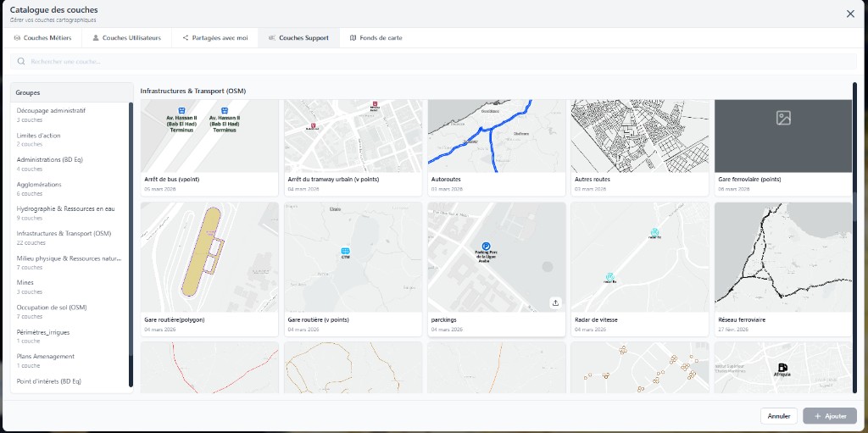Close the Catalogue des couches dialog

coord(850,14)
